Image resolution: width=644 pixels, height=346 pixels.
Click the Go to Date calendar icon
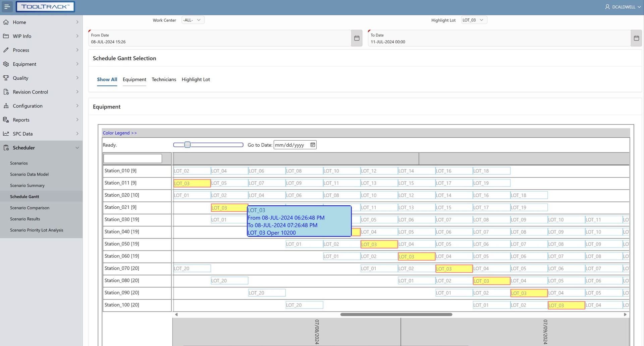pyautogui.click(x=313, y=145)
